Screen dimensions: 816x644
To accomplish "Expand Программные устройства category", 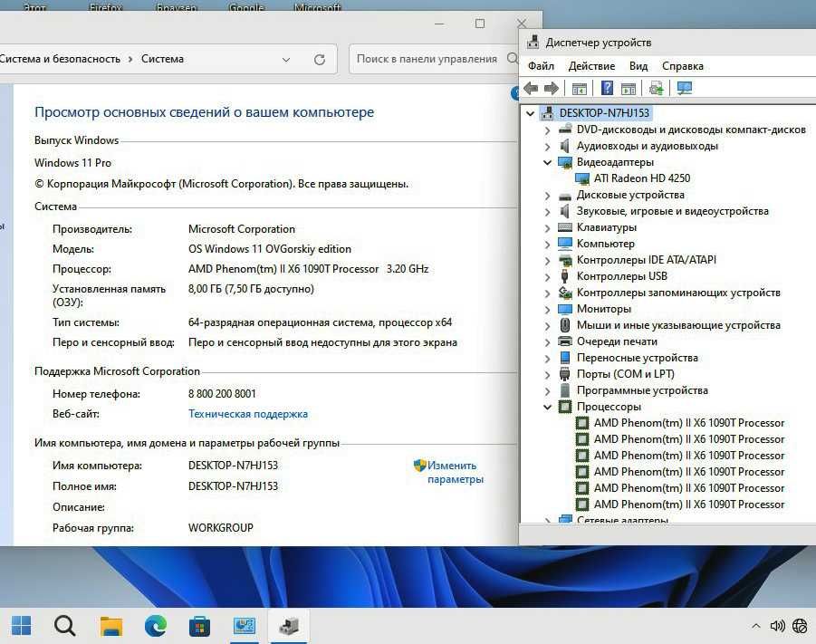I will pyautogui.click(x=547, y=391).
